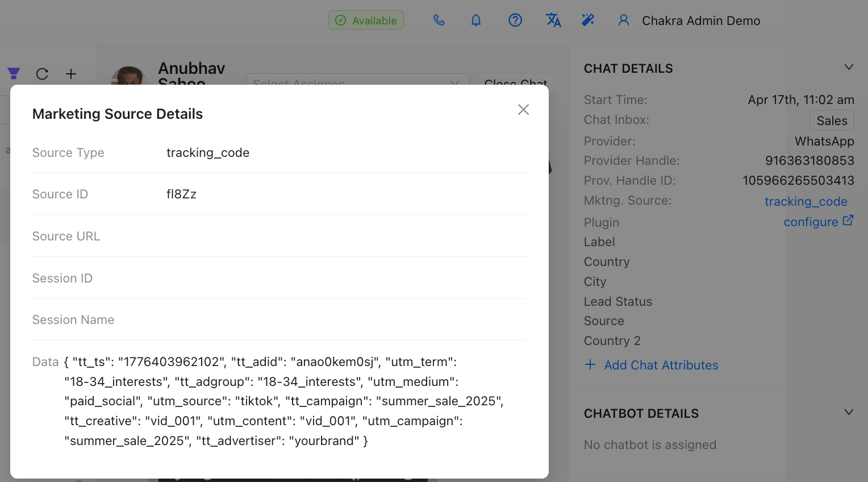The height and width of the screenshot is (482, 868).
Task: Dismiss the Marketing Source Details dialog
Action: (523, 109)
